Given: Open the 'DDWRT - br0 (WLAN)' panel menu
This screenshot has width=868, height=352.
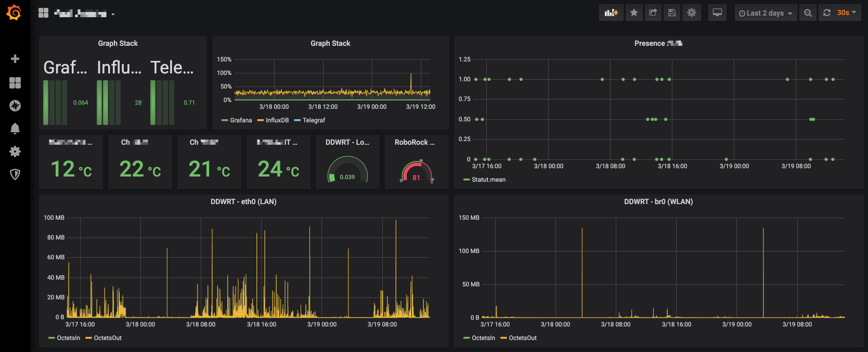Looking at the screenshot, I should tap(658, 202).
